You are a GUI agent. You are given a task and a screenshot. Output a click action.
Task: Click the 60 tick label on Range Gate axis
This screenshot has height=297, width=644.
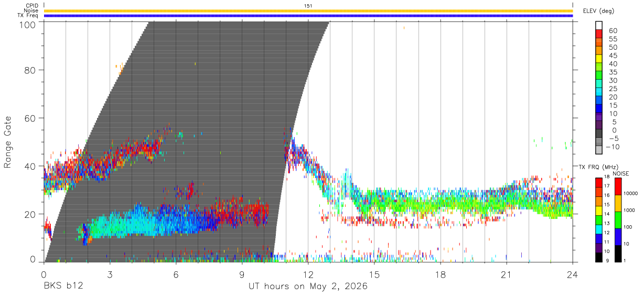pyautogui.click(x=30, y=118)
